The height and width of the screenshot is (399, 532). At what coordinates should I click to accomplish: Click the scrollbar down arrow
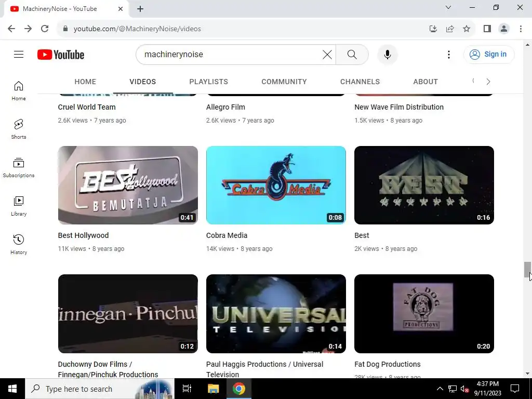(527, 374)
